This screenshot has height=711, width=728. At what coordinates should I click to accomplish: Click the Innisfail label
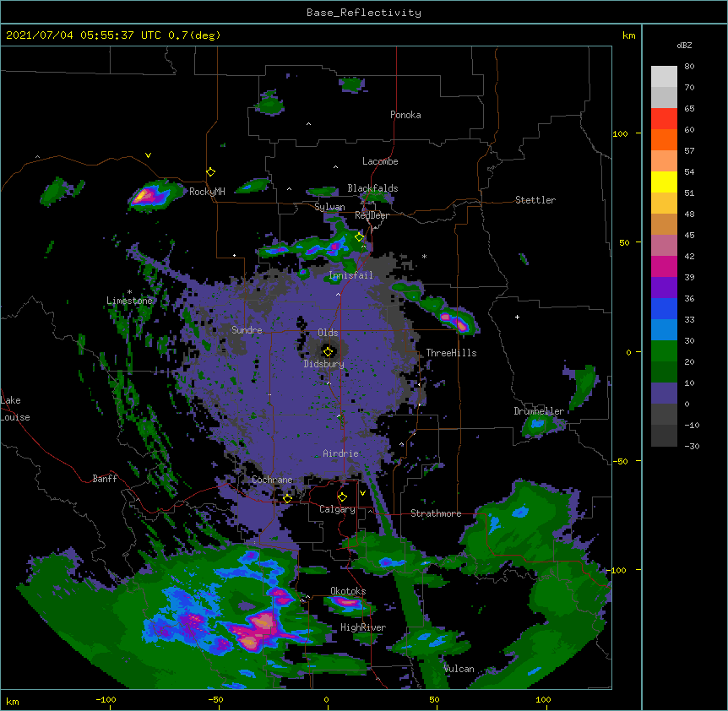pyautogui.click(x=350, y=275)
